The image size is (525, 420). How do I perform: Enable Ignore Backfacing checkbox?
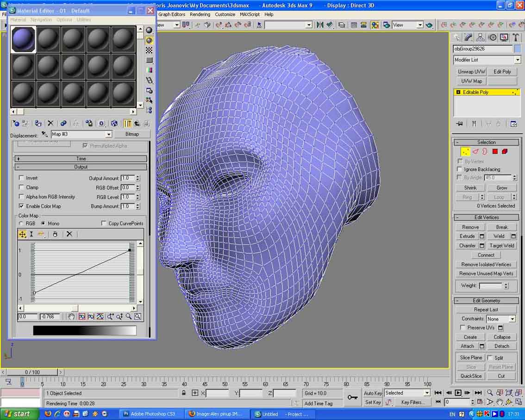point(460,169)
